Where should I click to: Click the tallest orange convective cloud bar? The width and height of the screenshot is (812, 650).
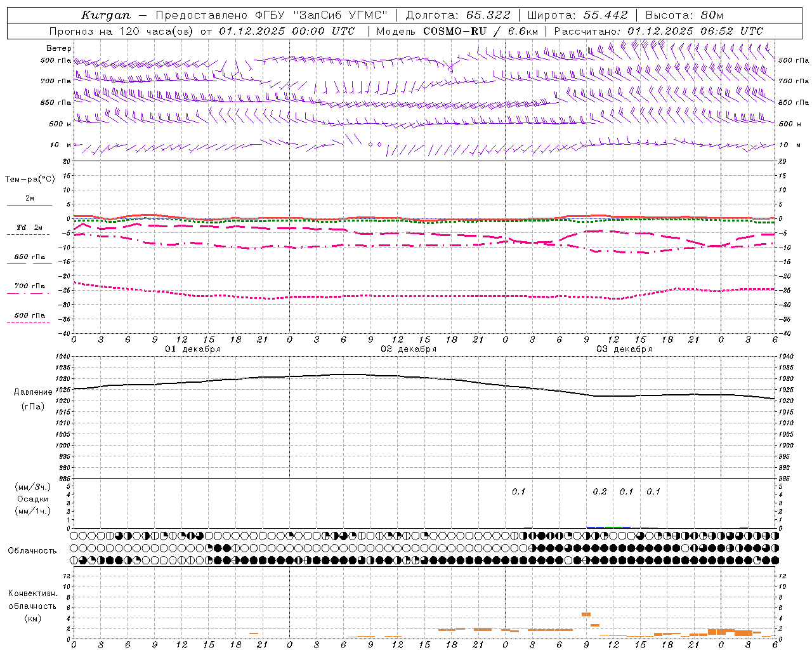[x=586, y=614]
